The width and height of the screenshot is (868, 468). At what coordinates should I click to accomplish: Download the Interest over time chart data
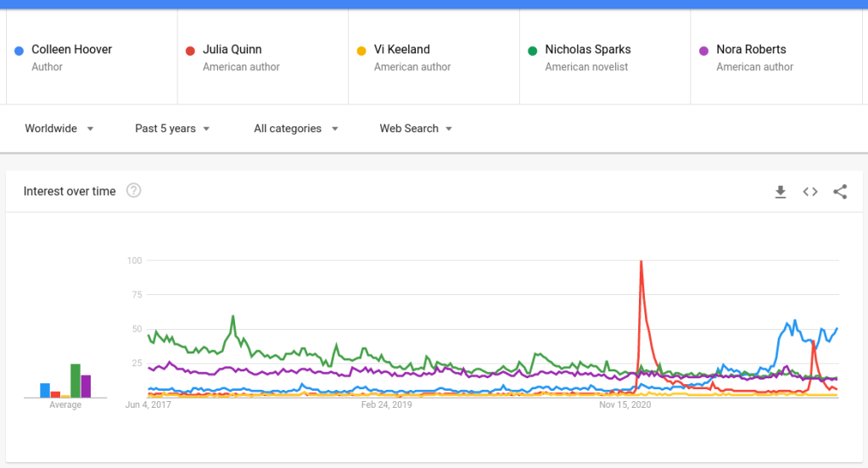pos(781,192)
